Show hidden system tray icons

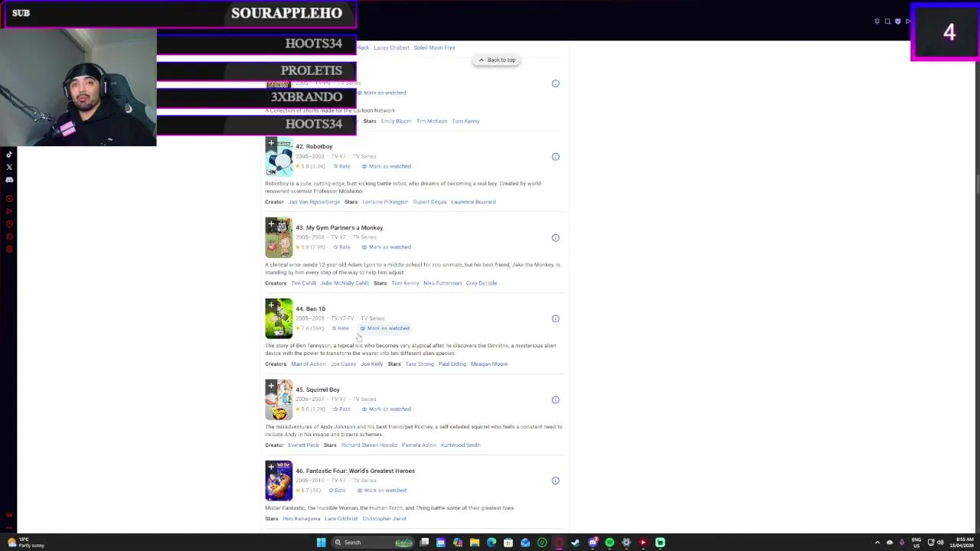point(877,543)
